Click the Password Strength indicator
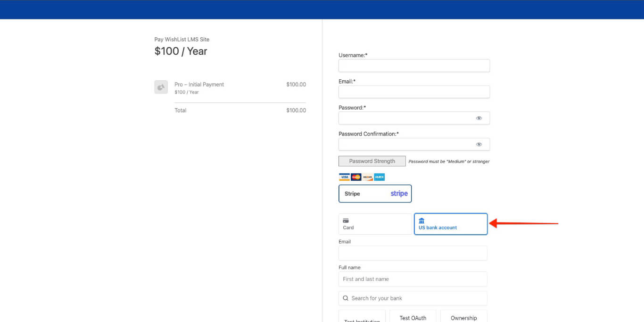Viewport: 644px width, 322px height. click(372, 161)
